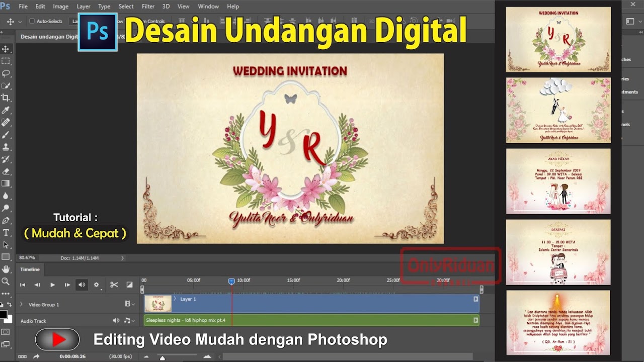Zoom out timeline with small mountain

click(x=146, y=356)
